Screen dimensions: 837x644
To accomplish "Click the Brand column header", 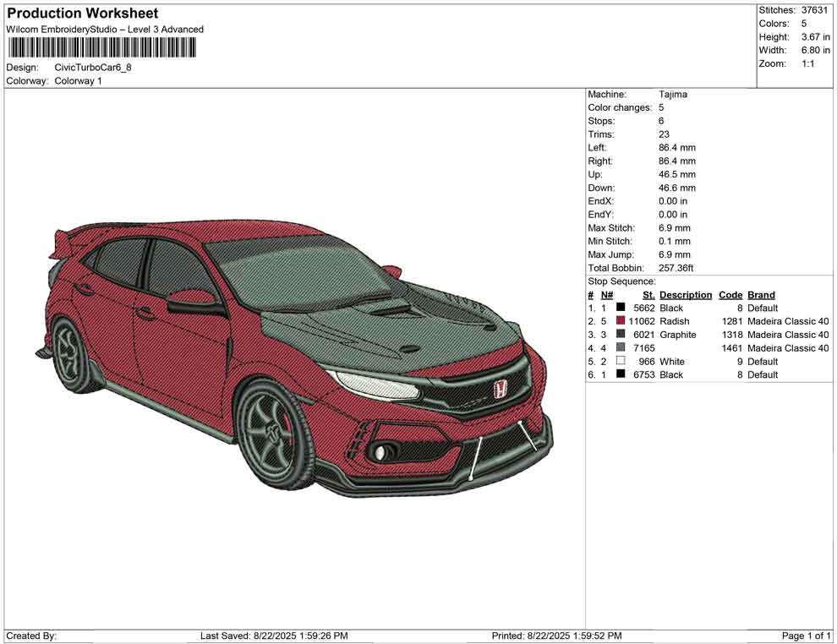I will tap(761, 295).
